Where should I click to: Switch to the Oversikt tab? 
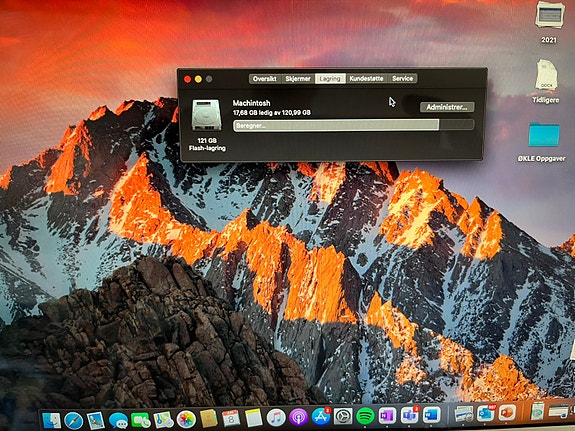pyautogui.click(x=265, y=78)
